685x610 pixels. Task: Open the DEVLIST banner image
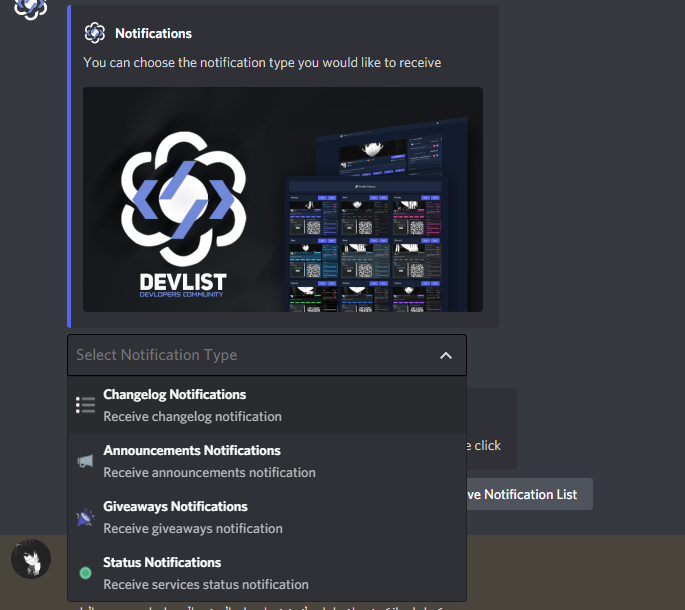(283, 199)
